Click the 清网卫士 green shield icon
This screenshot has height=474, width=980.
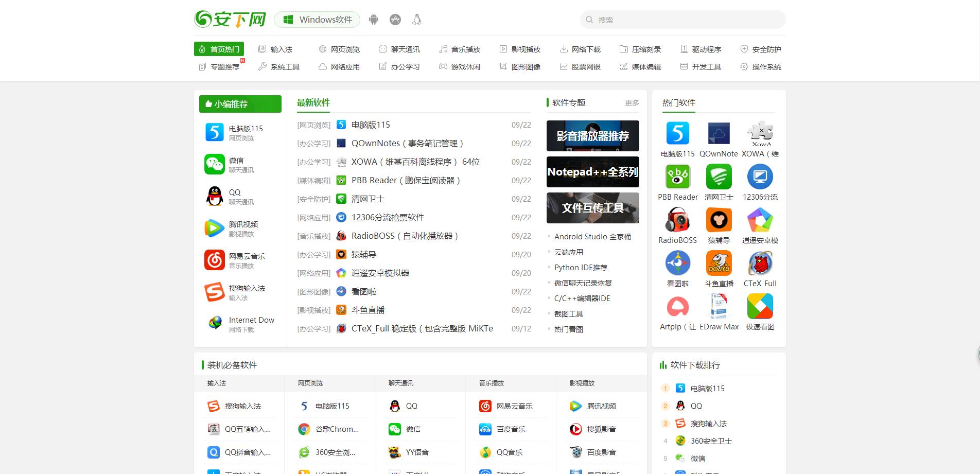pyautogui.click(x=719, y=175)
